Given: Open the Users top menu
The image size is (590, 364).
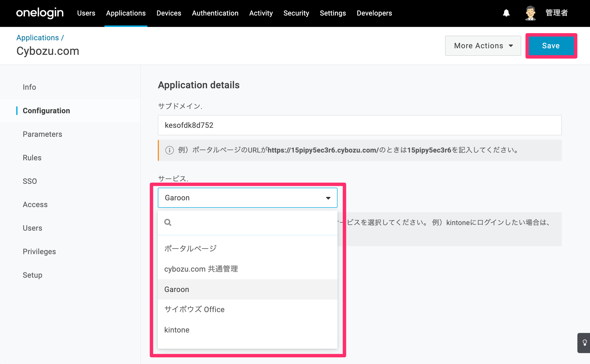Looking at the screenshot, I should pyautogui.click(x=86, y=13).
